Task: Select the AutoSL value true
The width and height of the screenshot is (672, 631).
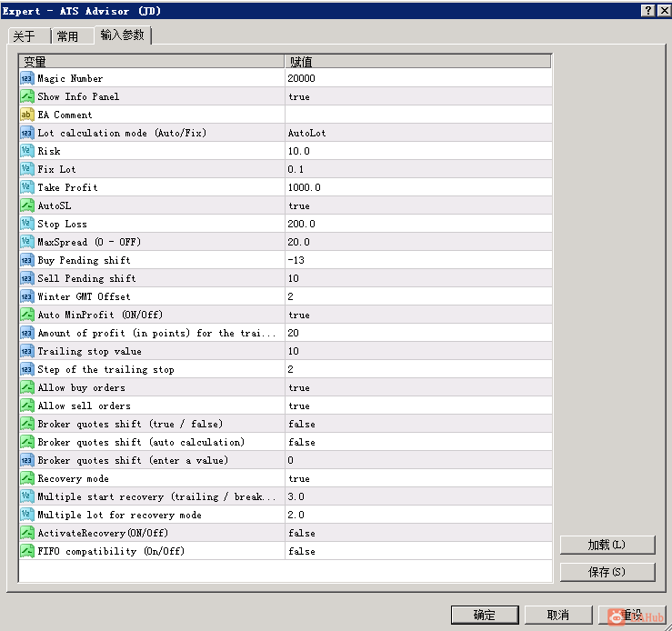Action: [x=418, y=205]
